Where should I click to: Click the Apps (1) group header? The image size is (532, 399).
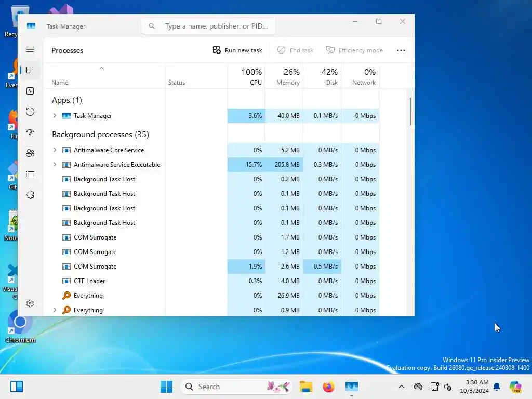(67, 100)
